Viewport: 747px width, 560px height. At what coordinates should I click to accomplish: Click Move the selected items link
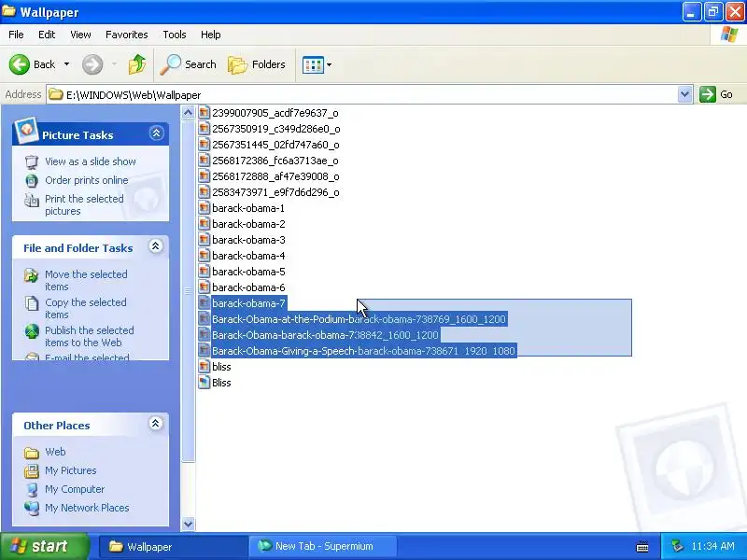[x=86, y=281]
